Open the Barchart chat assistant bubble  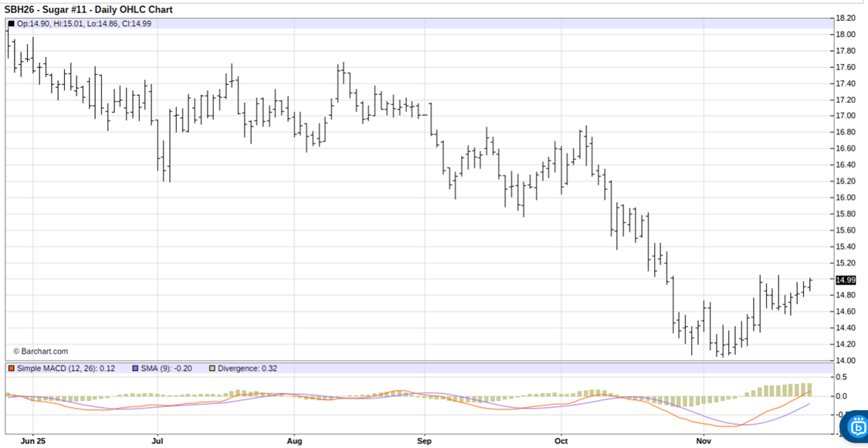pyautogui.click(x=857, y=428)
